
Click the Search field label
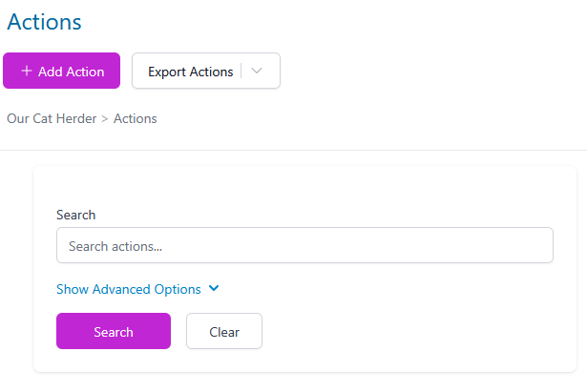point(76,216)
